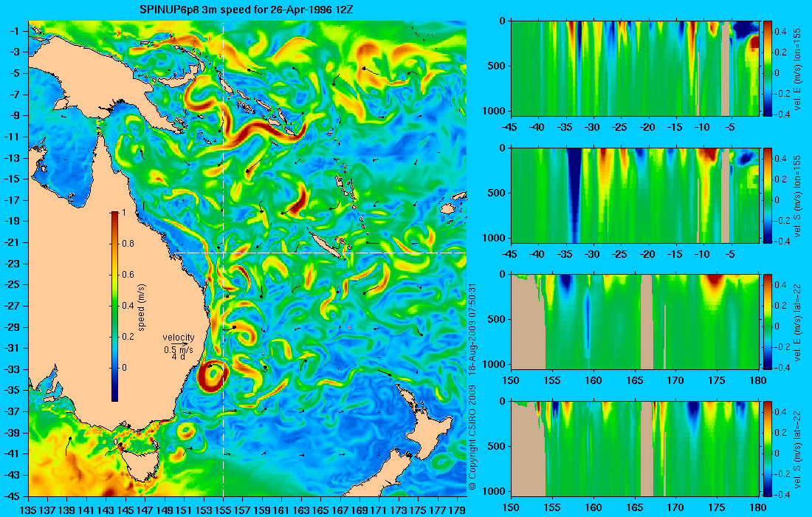Click the dark blue column in the vel. S lon=155 panel
The height and width of the screenshot is (517, 812).
[x=575, y=195]
